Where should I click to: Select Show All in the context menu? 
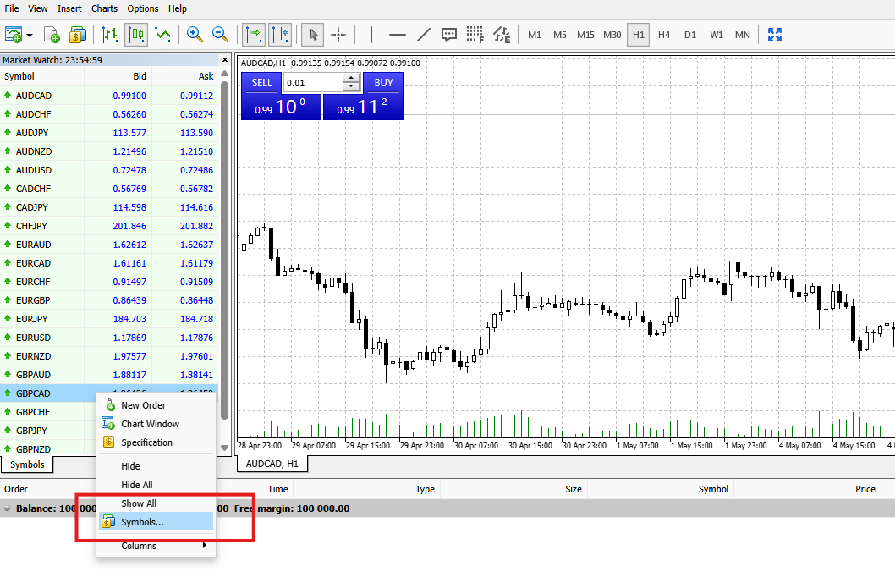click(x=156, y=503)
